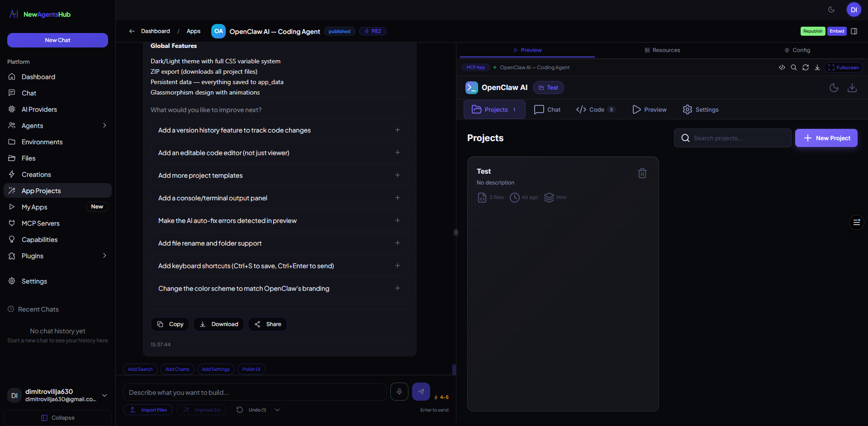The height and width of the screenshot is (426, 868).
Task: Select the Preview tab at panel top
Action: click(527, 50)
